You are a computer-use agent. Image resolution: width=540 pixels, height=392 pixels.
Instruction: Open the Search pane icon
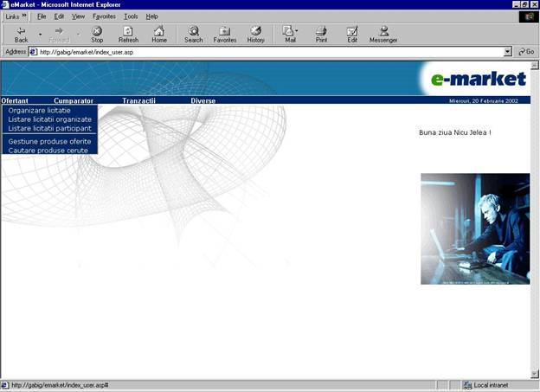193,30
